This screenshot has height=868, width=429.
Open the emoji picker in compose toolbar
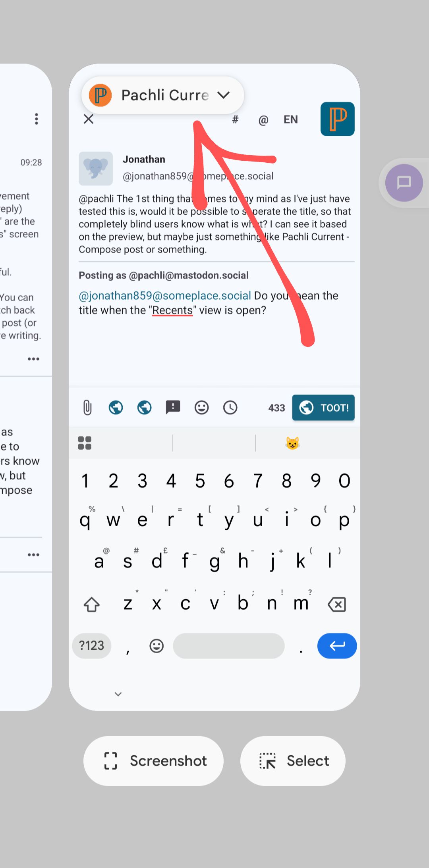click(x=201, y=408)
